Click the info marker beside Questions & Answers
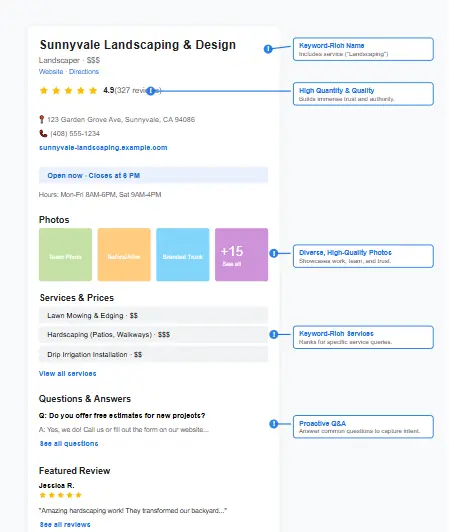The height and width of the screenshot is (532, 449). 274,424
